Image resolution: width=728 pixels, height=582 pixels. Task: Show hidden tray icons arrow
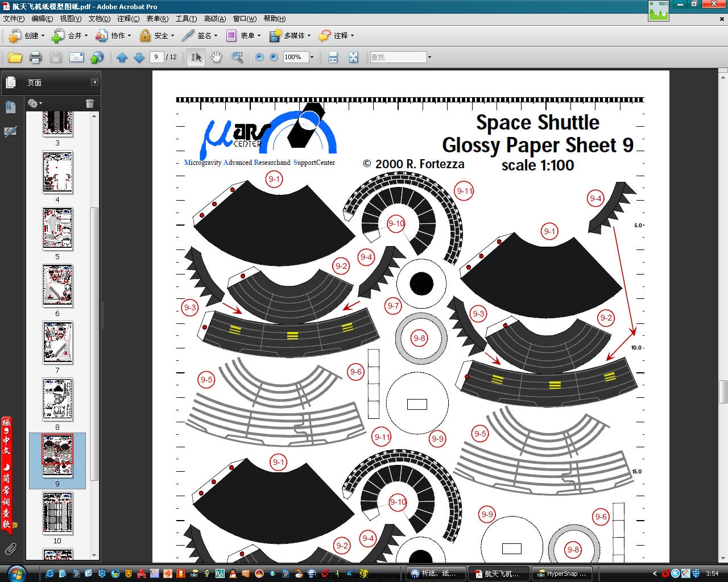[655, 573]
